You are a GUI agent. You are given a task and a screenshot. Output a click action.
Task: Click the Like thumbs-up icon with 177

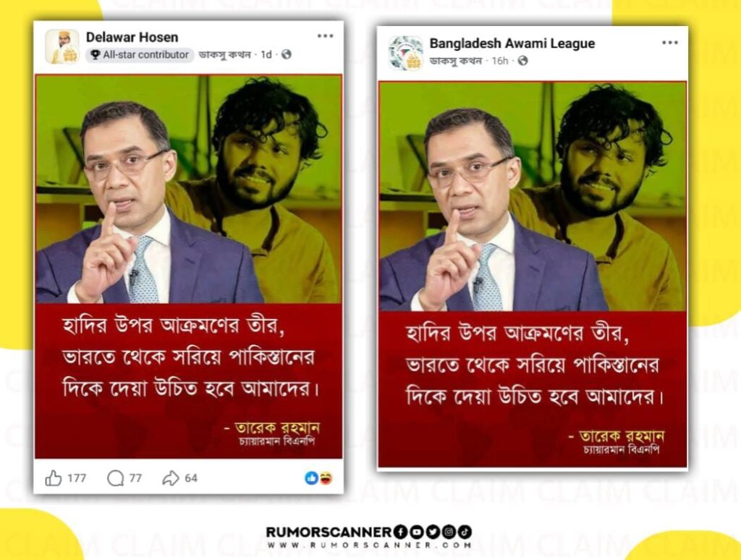tap(54, 478)
